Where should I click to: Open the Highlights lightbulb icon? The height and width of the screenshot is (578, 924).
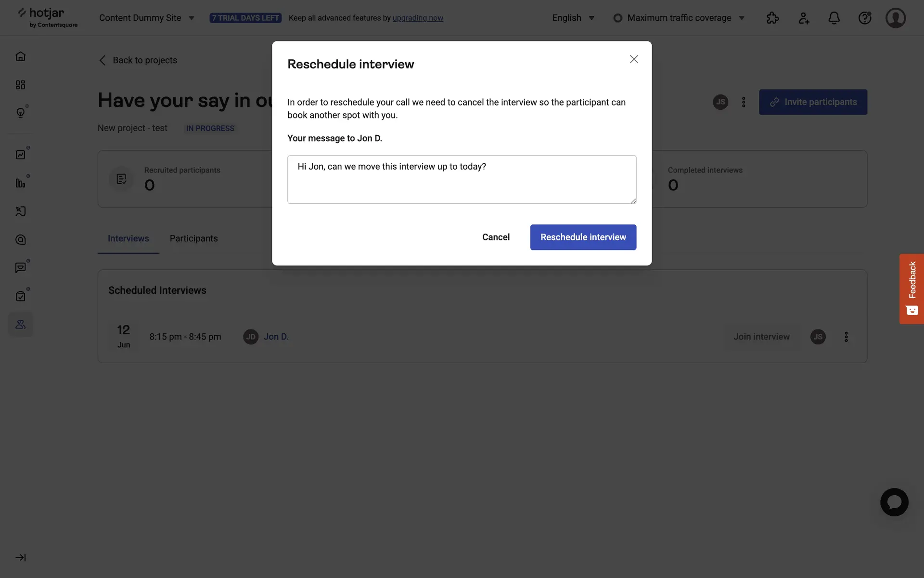pos(20,113)
